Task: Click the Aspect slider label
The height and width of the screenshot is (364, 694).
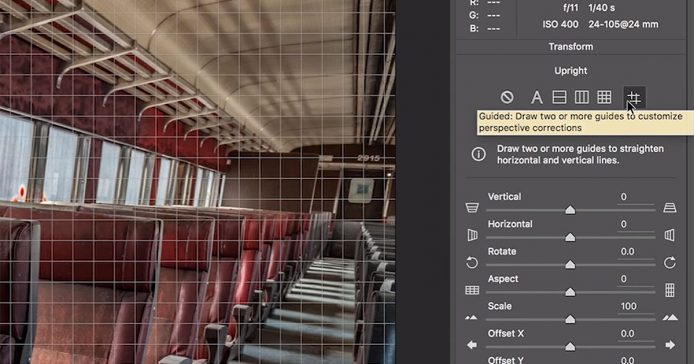Action: [503, 279]
